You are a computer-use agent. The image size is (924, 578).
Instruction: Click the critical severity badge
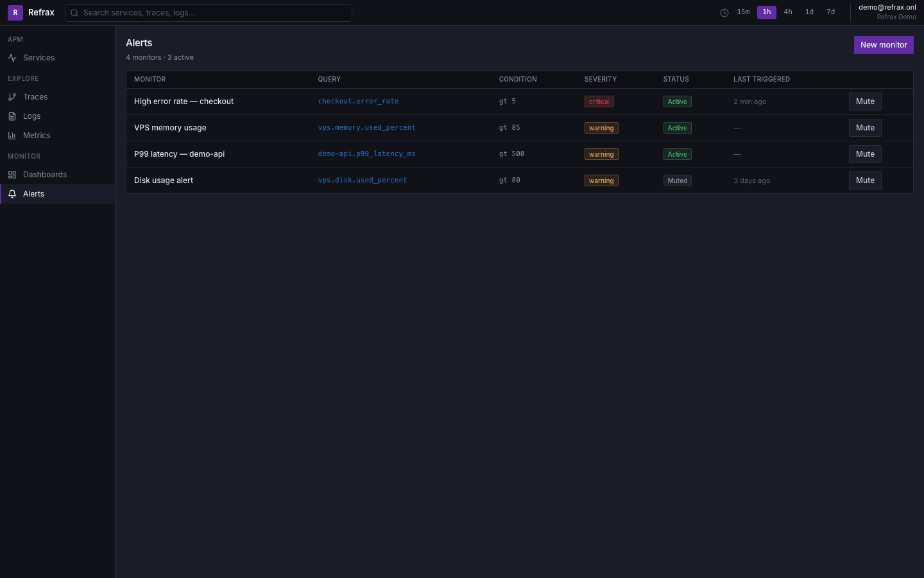click(599, 101)
